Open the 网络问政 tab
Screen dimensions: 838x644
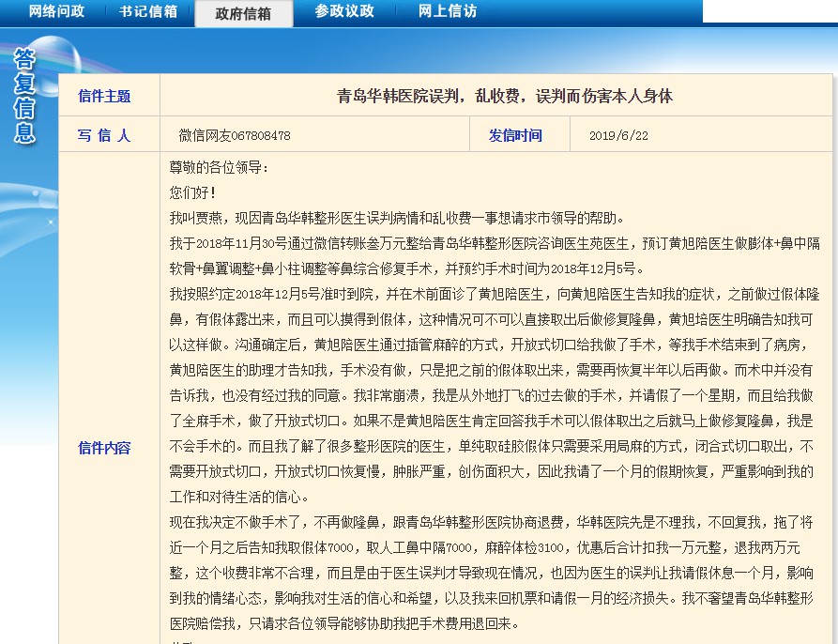[56, 11]
